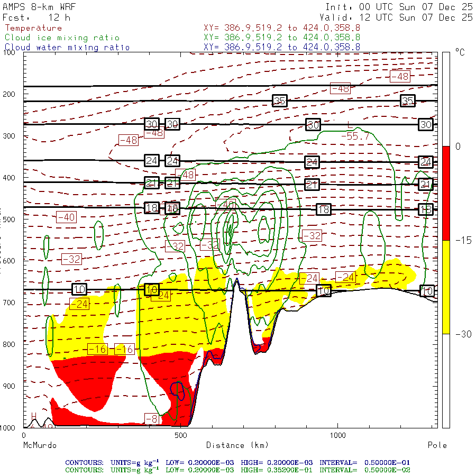
Task: Click the '900' pressure axis tick label
Action: click(9, 386)
